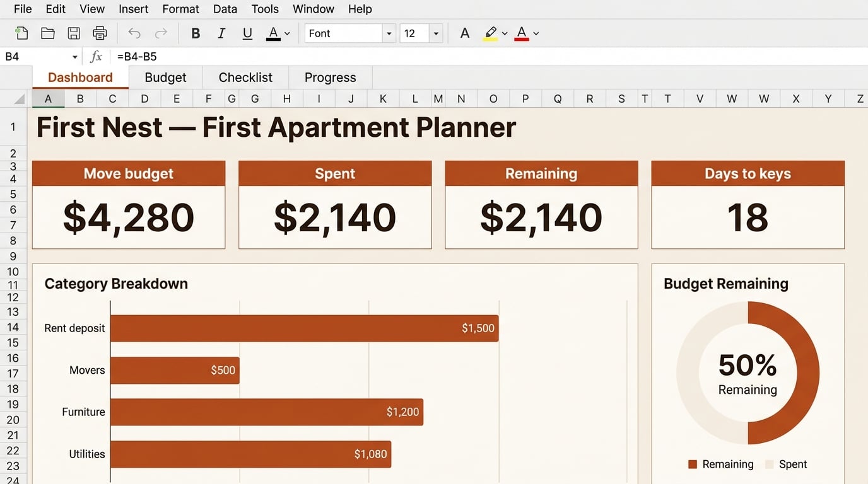Screen dimensions: 868x484
Task: Click the plain A icon beside font size
Action: [x=465, y=33]
